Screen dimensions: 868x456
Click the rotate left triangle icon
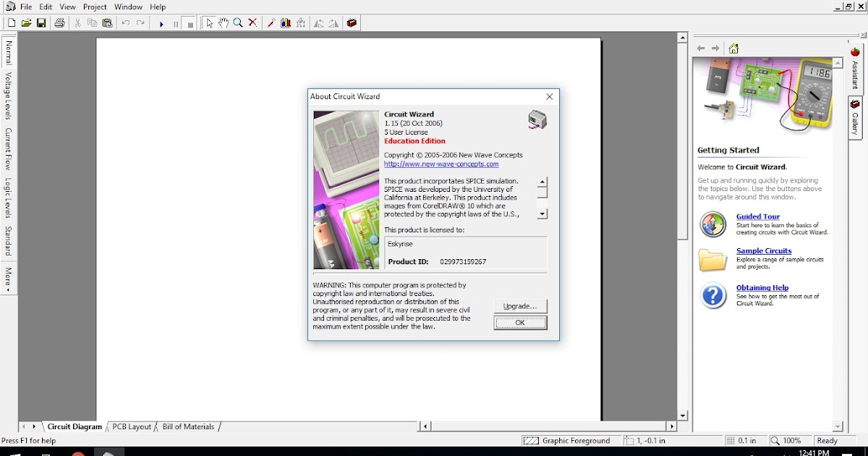coord(319,23)
